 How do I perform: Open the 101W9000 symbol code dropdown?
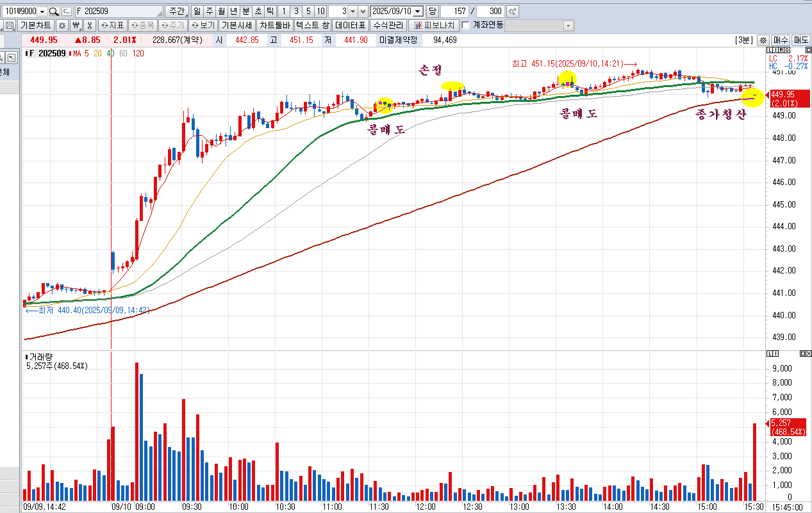click(42, 12)
